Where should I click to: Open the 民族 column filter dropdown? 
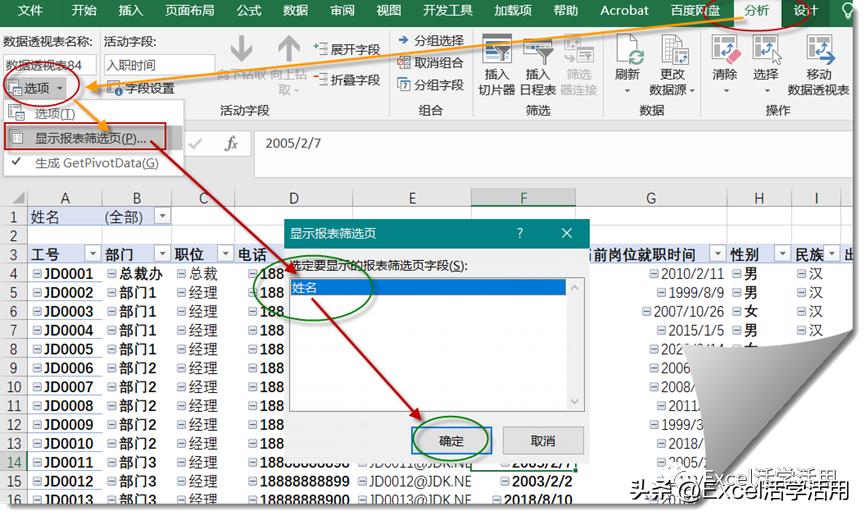point(831,254)
